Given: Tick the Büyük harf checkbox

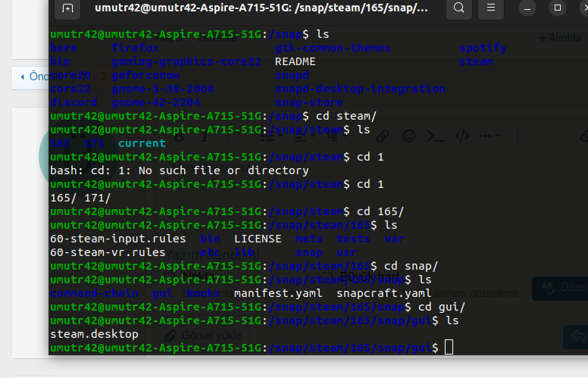Looking at the screenshot, I should (327, 276).
